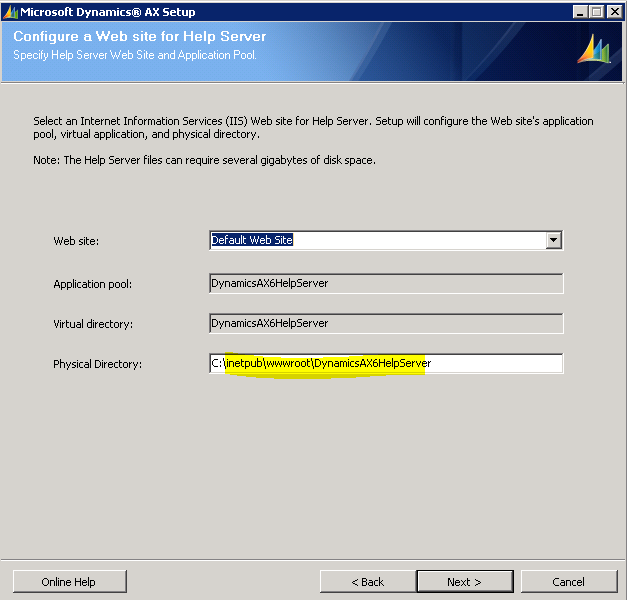Click the 'Web site:' label

click(x=76, y=241)
